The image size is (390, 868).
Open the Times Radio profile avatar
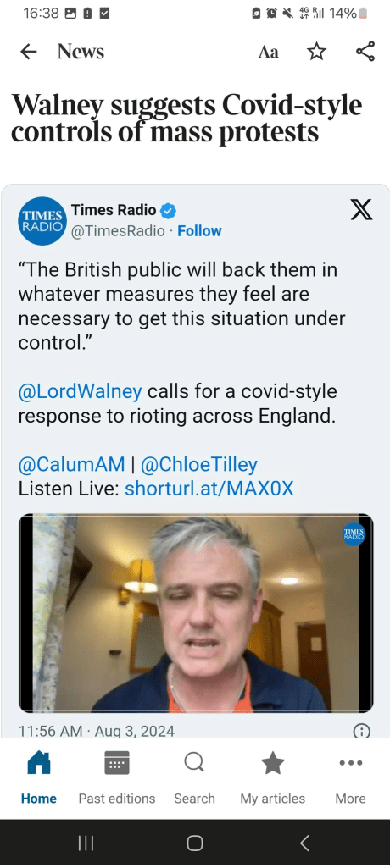42,220
